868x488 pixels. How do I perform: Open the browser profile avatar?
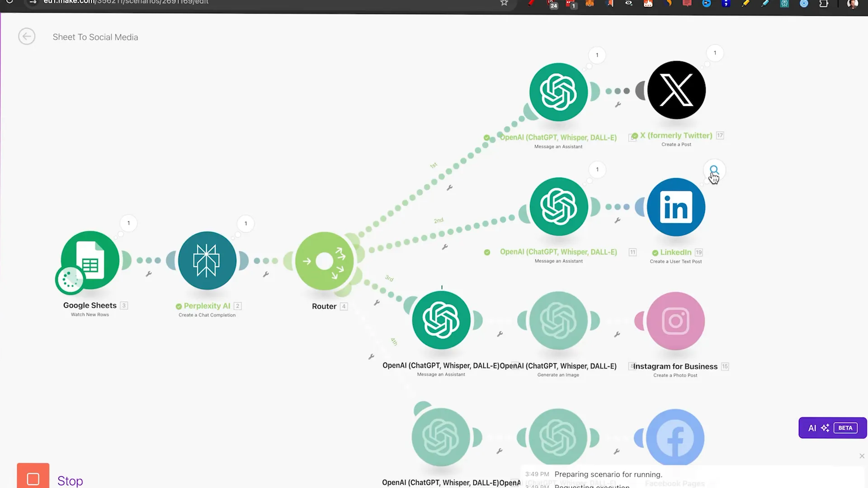[853, 4]
